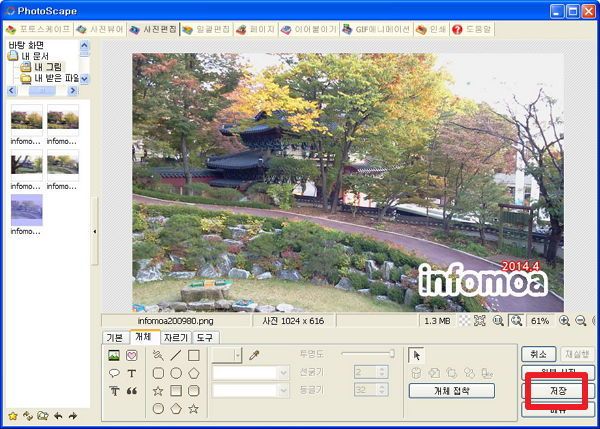Select the straight line tool
Screen dimensions: 600x429
pos(176,356)
